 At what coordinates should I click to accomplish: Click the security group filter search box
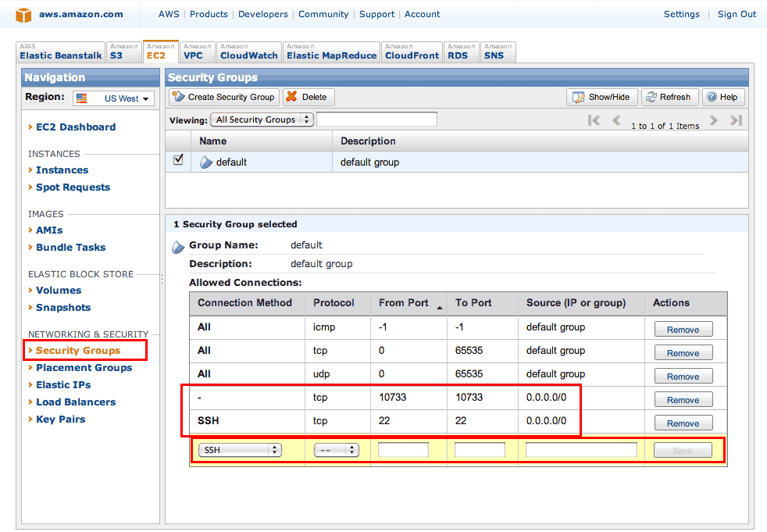376,120
